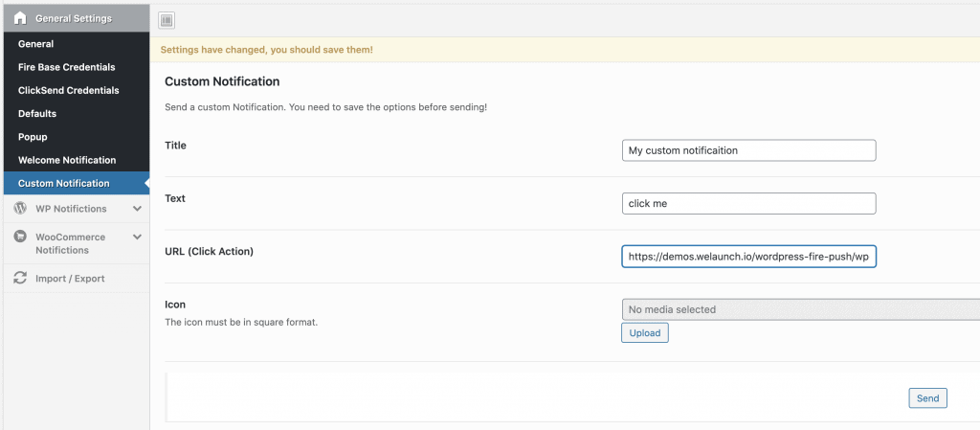
Task: Go to ClickSend Credentials
Action: [69, 90]
